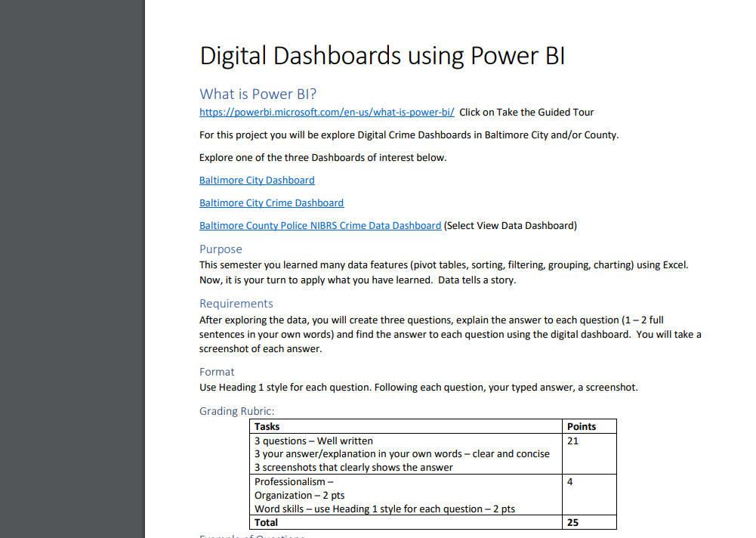Select the Professionalism rubric cell

click(x=293, y=481)
